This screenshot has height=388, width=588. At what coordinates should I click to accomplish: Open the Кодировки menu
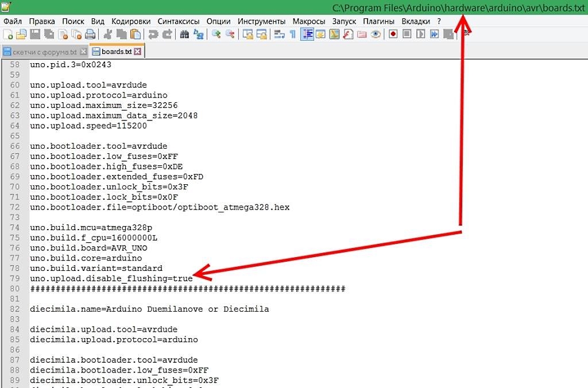click(x=131, y=21)
